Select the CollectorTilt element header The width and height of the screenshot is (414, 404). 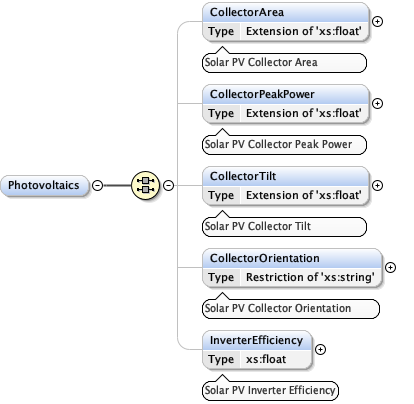[286, 176]
